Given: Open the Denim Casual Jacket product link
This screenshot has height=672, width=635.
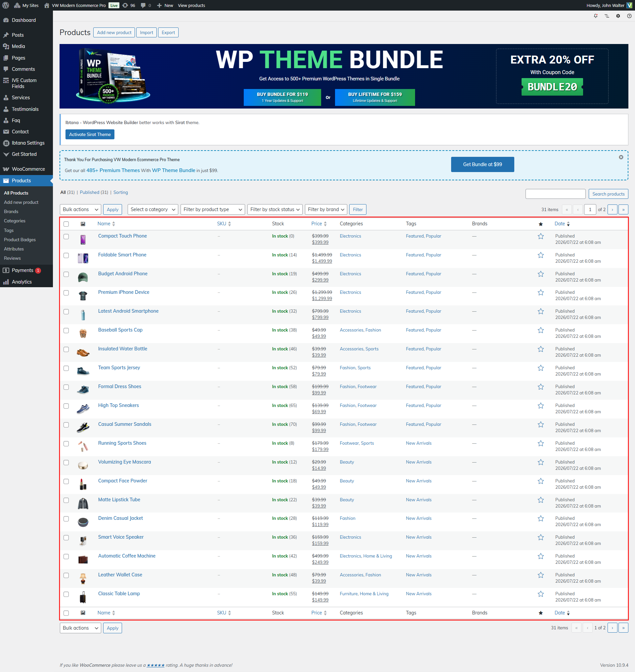Looking at the screenshot, I should (120, 518).
